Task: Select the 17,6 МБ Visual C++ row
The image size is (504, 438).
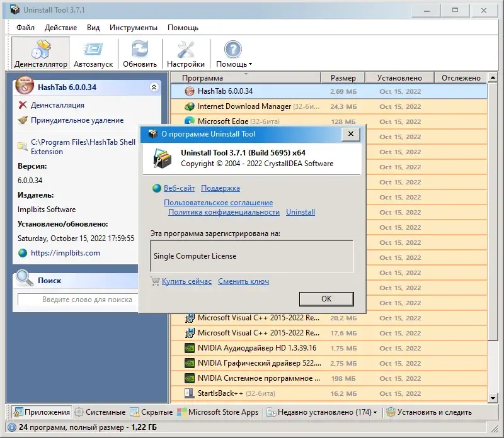Action: 329,333
